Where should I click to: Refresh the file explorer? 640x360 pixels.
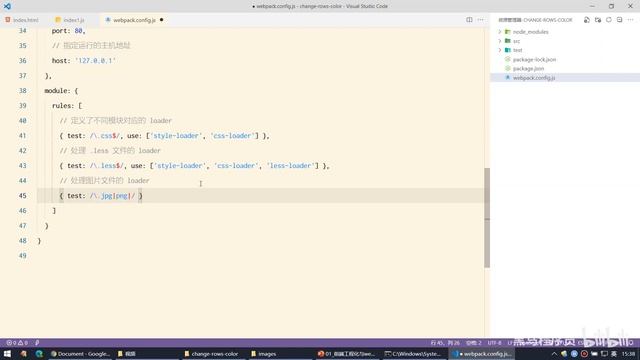click(609, 20)
